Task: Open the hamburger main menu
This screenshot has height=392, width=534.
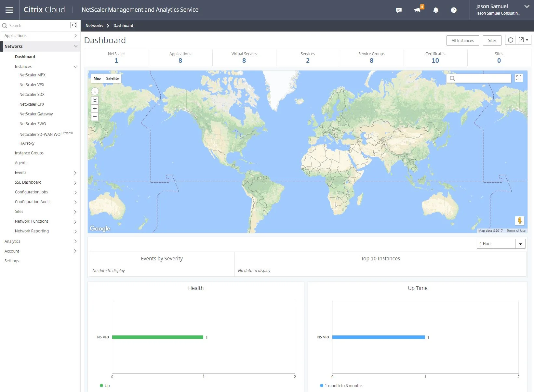Action: click(x=9, y=10)
